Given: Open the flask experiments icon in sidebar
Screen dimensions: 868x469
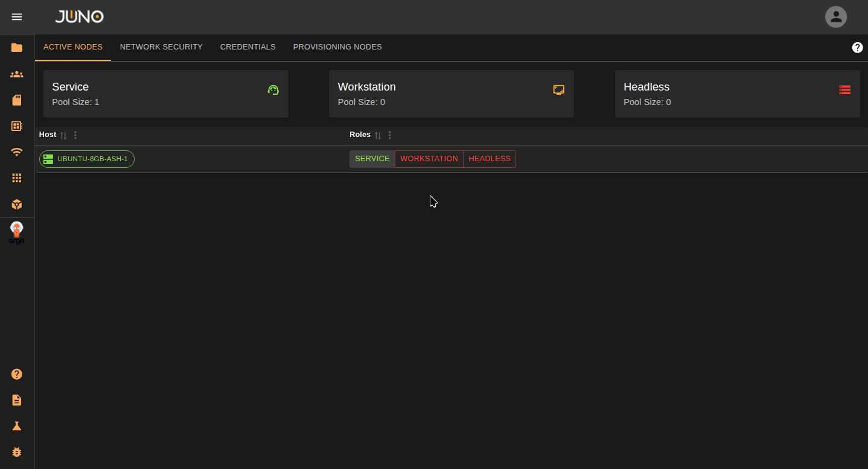Looking at the screenshot, I should [17, 426].
